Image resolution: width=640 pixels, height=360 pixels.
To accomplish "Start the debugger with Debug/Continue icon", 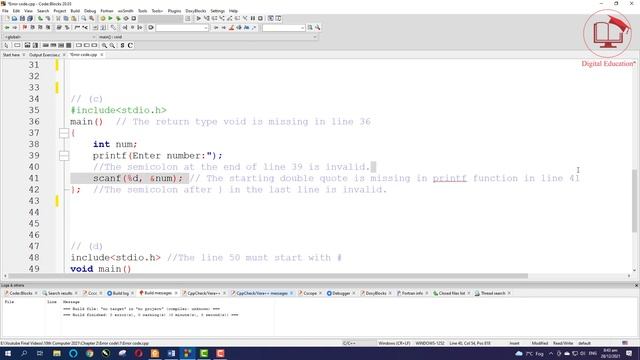I will click(x=198, y=18).
